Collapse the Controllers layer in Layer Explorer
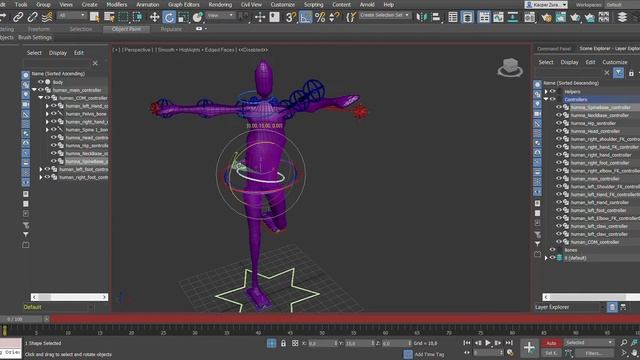 546,99
